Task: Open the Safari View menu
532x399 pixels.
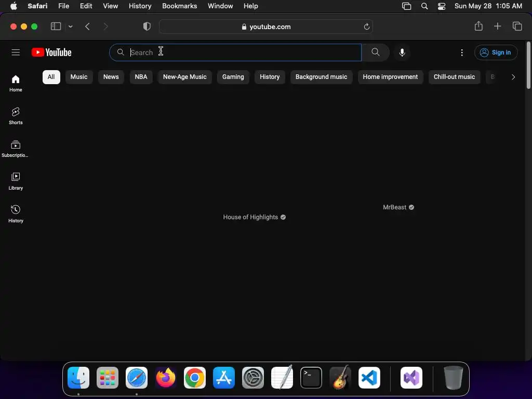Action: 110,6
